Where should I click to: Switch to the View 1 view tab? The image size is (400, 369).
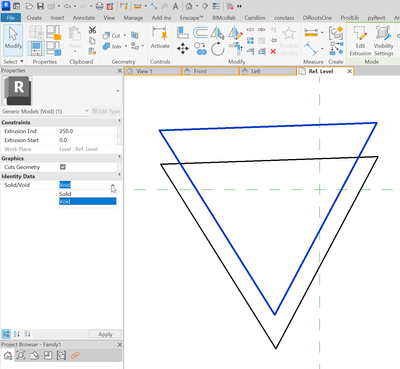153,71
